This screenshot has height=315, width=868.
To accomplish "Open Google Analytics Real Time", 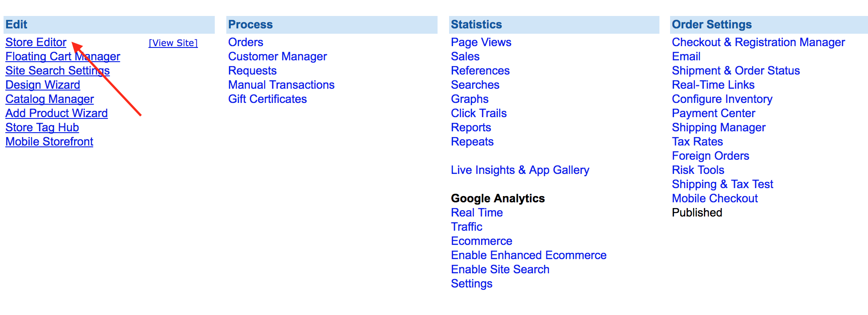I will point(477,213).
